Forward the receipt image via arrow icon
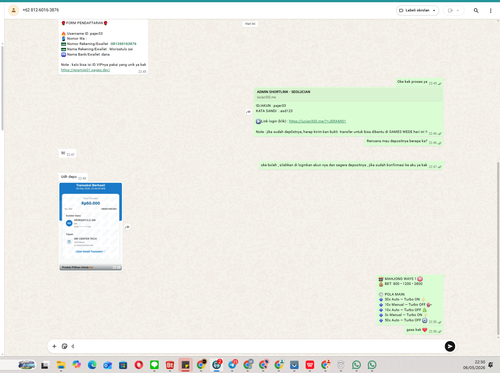The width and height of the screenshot is (500, 373). click(127, 227)
